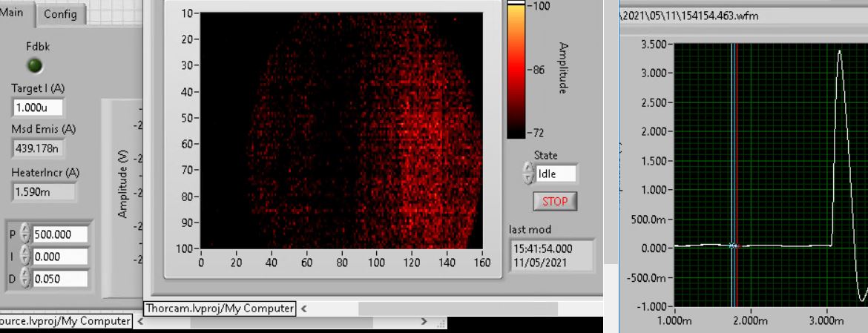This screenshot has width=868, height=333.
Task: Click the last mod timestamp indicator
Action: (x=552, y=255)
